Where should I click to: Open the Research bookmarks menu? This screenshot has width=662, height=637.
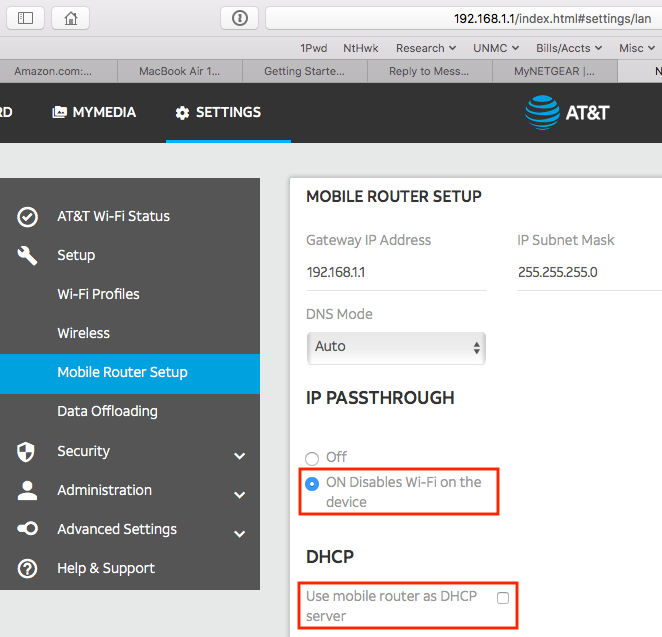point(426,48)
